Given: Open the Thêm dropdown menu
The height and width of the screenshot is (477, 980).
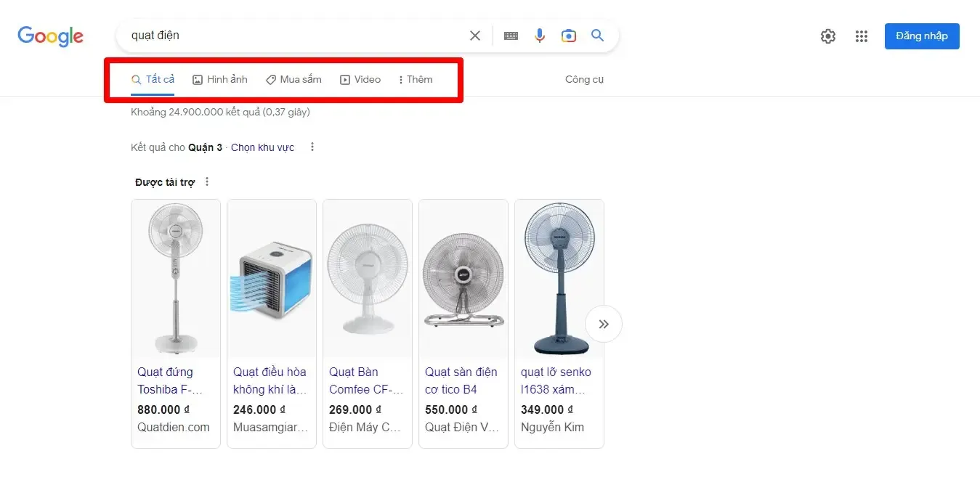Looking at the screenshot, I should tap(415, 79).
